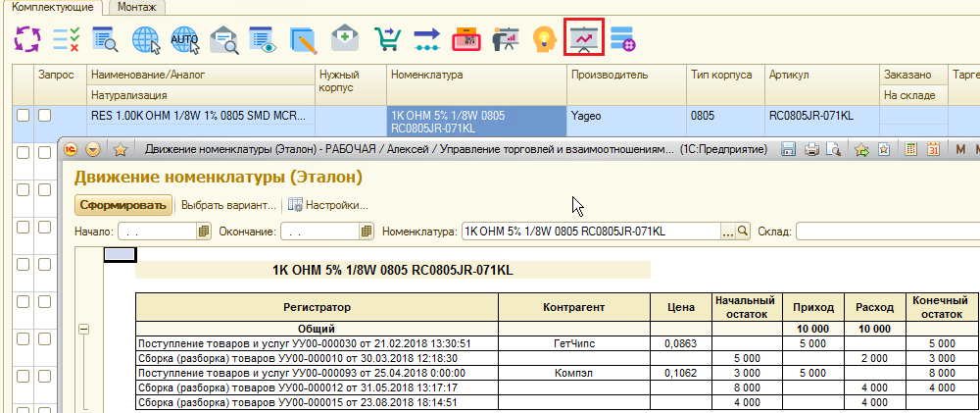Click into the Склад input field
The height and width of the screenshot is (413, 980).
pyautogui.click(x=887, y=232)
